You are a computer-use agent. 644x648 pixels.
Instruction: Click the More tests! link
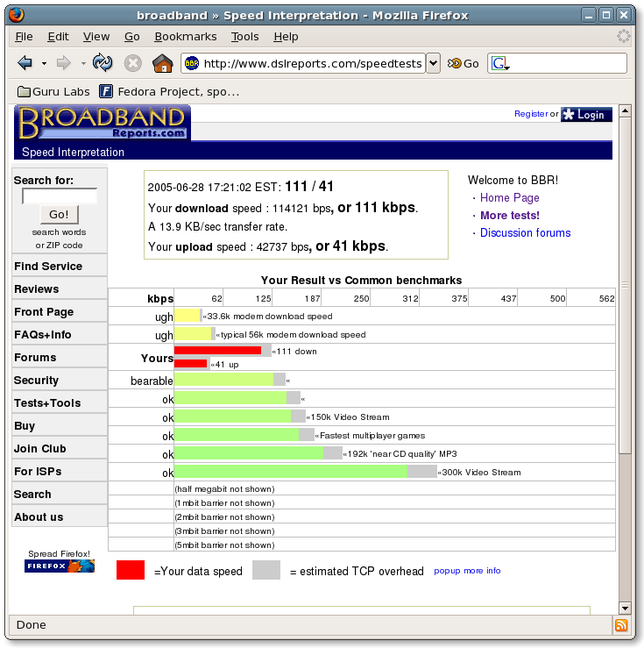coord(509,216)
